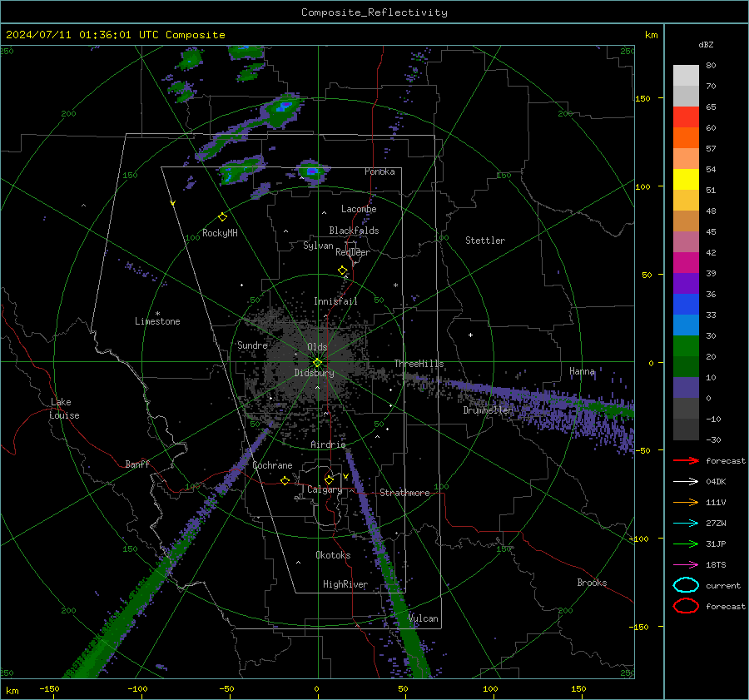The height and width of the screenshot is (700, 749).
Task: Click the Banff label
Action: 137,464
